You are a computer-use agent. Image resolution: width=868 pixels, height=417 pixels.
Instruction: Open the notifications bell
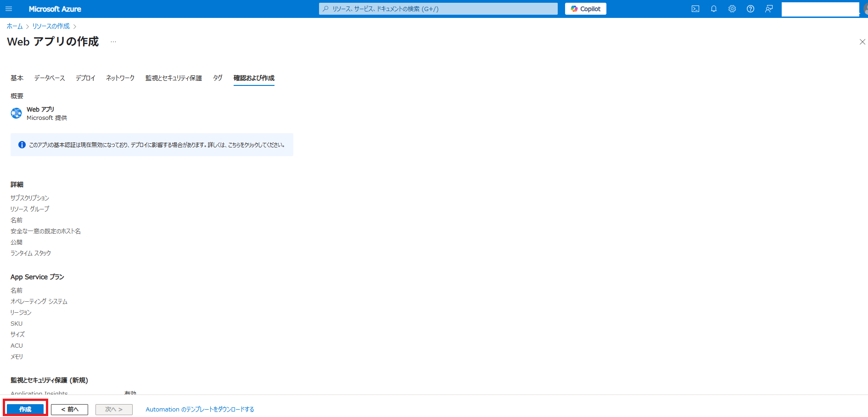click(x=714, y=9)
